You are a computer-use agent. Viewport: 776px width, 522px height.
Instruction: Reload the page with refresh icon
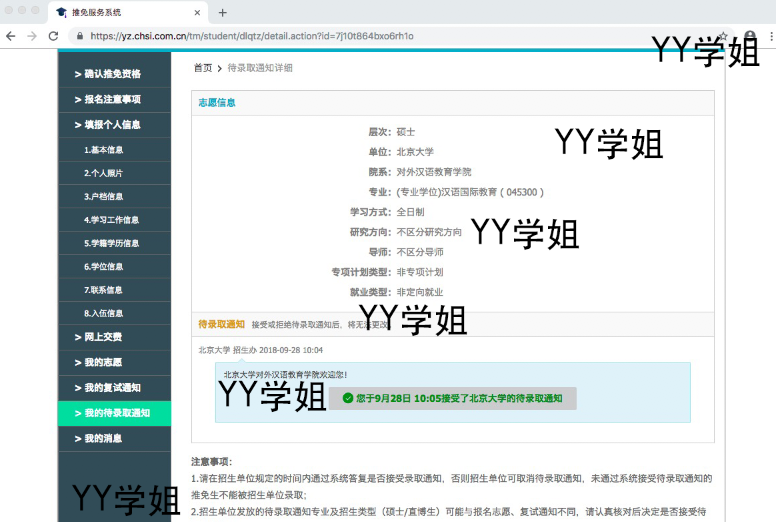53,36
